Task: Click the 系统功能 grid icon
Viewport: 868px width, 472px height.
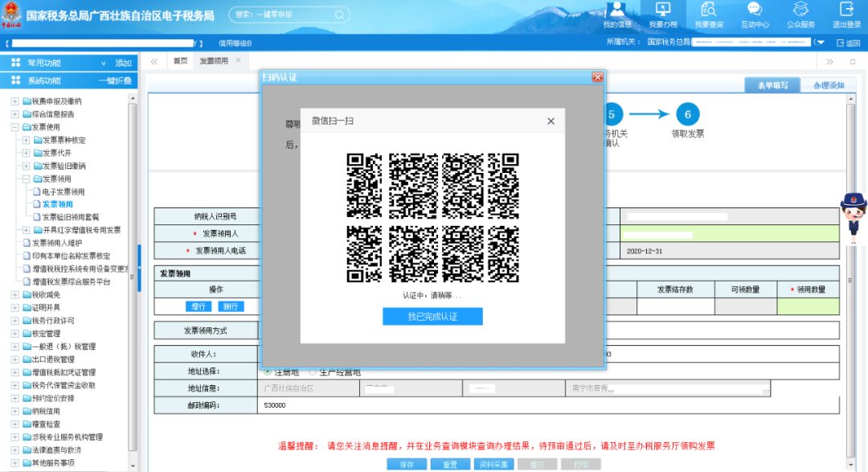Action: [x=15, y=80]
